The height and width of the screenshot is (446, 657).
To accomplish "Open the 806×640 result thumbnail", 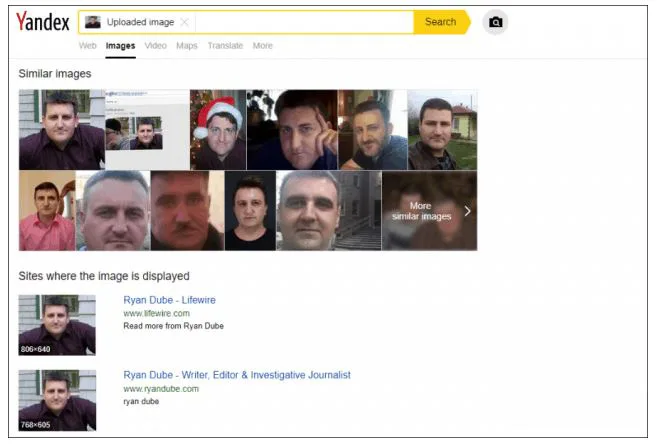I will (x=57, y=325).
